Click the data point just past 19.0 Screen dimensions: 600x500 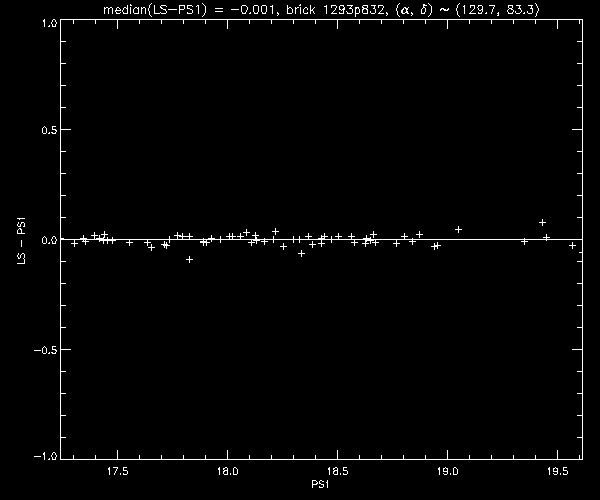[x=458, y=230]
